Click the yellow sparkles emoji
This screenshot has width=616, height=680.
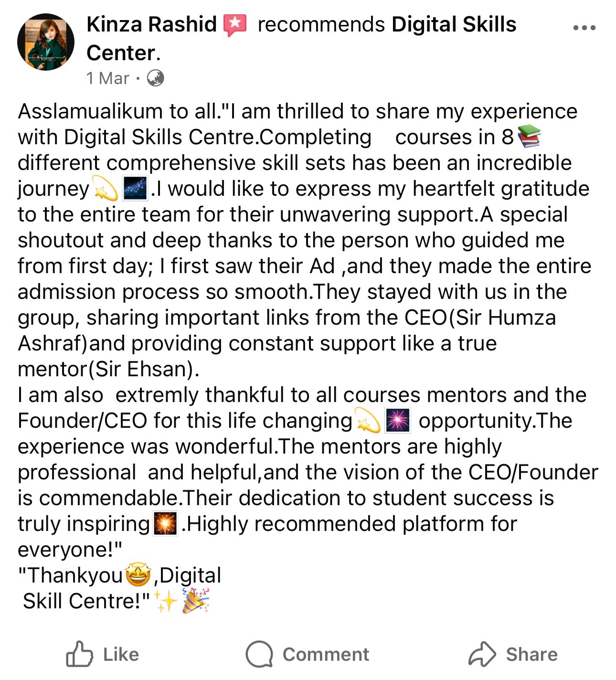pyautogui.click(x=166, y=601)
